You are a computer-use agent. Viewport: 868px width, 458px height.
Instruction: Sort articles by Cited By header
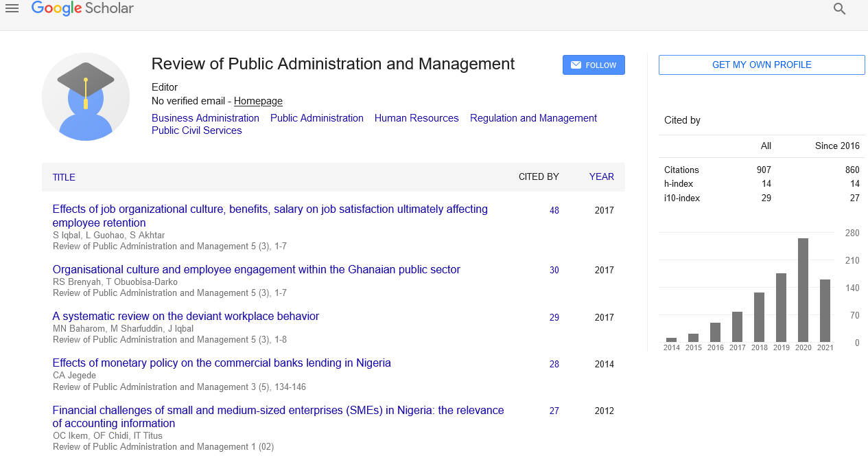click(539, 177)
